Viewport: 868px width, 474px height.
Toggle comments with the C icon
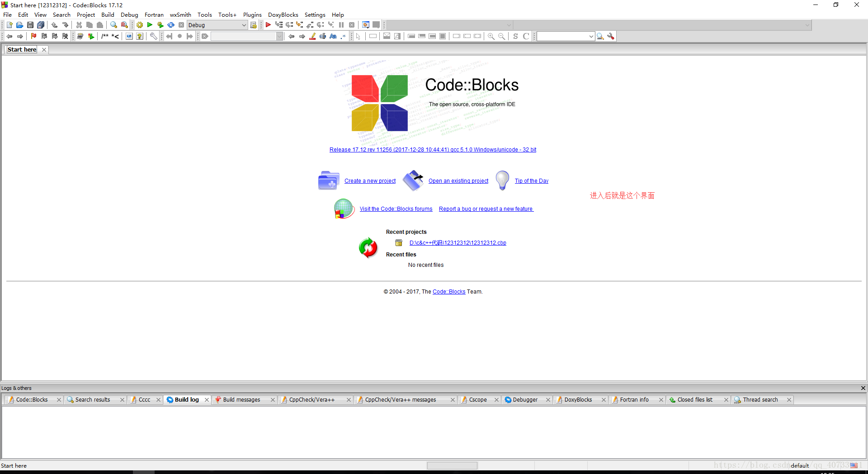pyautogui.click(x=526, y=36)
